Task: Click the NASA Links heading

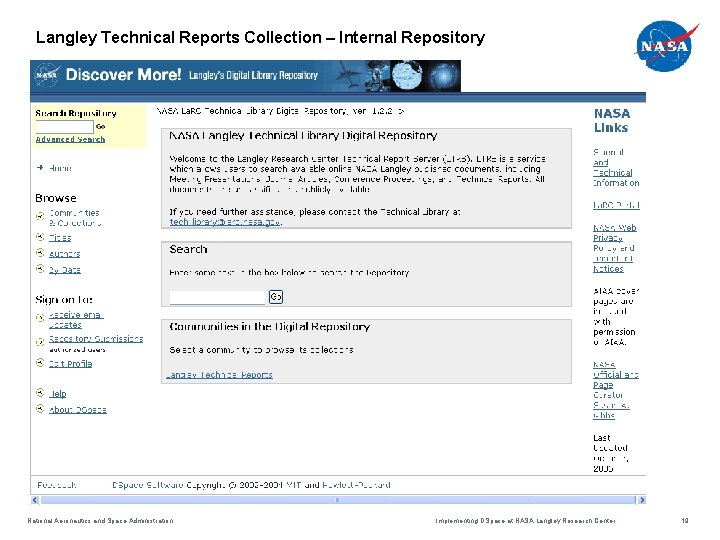Action: [611, 120]
